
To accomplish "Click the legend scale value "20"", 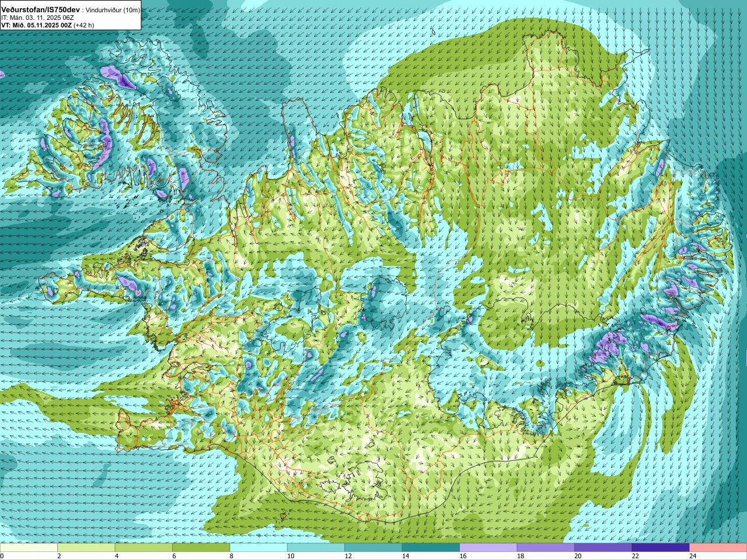I will click(x=578, y=556).
